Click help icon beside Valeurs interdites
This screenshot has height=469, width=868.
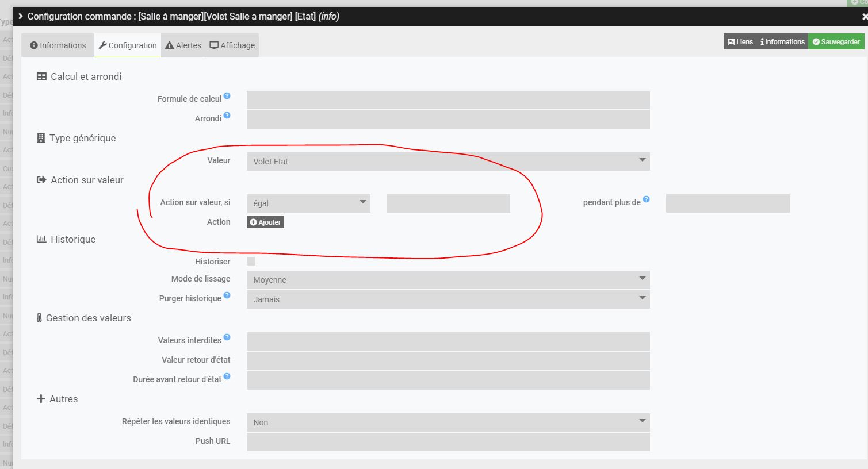[227, 337]
